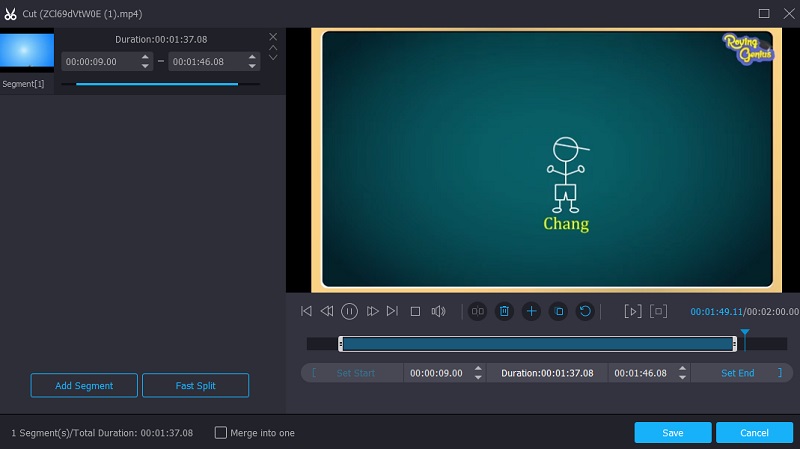
Task: Remove Segment 1 with the X icon
Action: point(273,36)
